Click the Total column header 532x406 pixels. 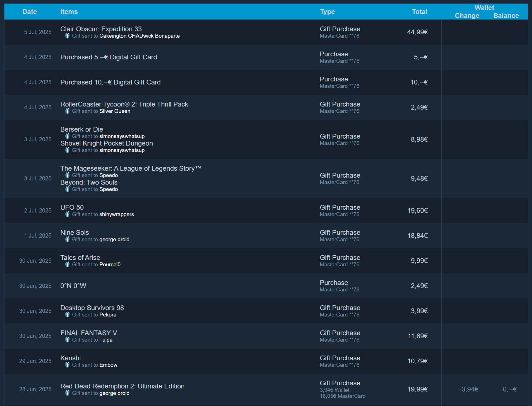click(x=420, y=12)
